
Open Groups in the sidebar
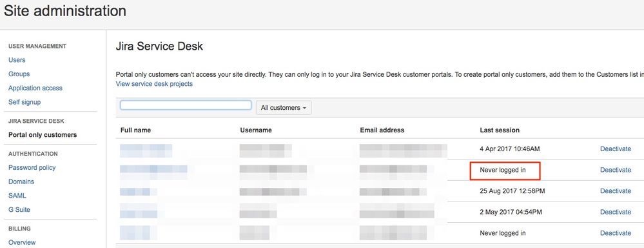click(19, 74)
